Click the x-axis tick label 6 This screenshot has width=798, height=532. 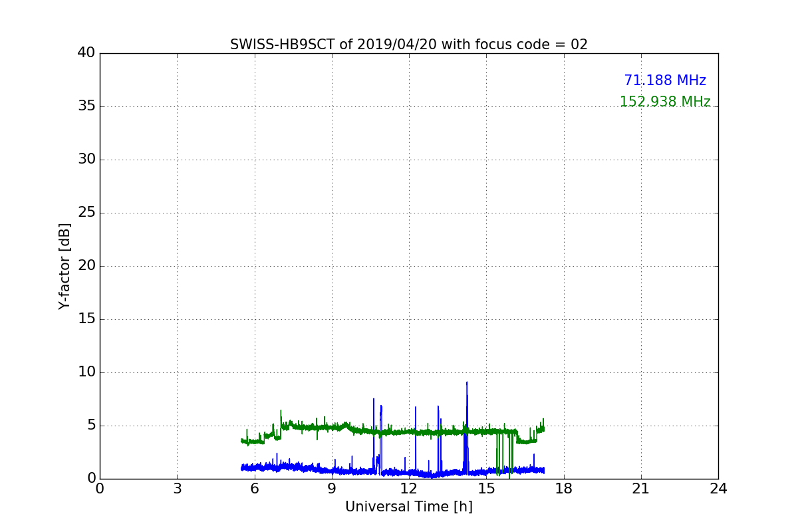click(x=255, y=489)
